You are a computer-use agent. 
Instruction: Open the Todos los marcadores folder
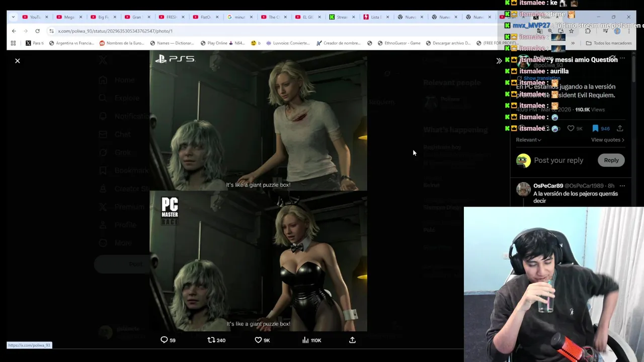pos(609,43)
